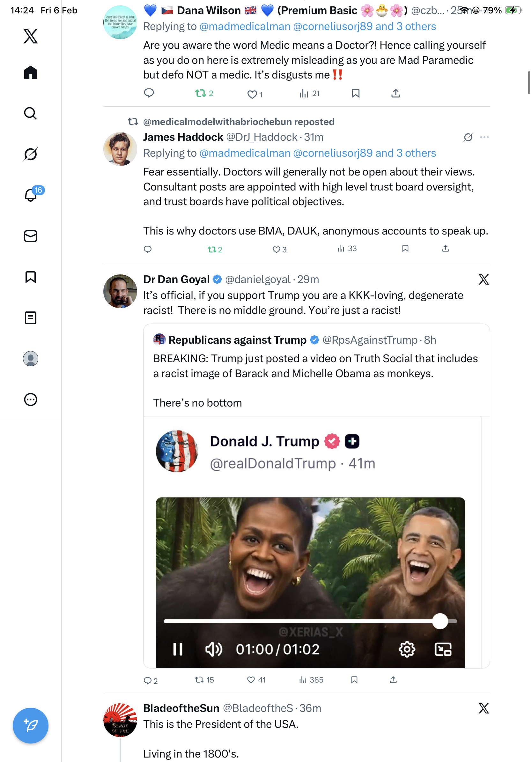Open video settings gear
The image size is (532, 762).
(407, 649)
